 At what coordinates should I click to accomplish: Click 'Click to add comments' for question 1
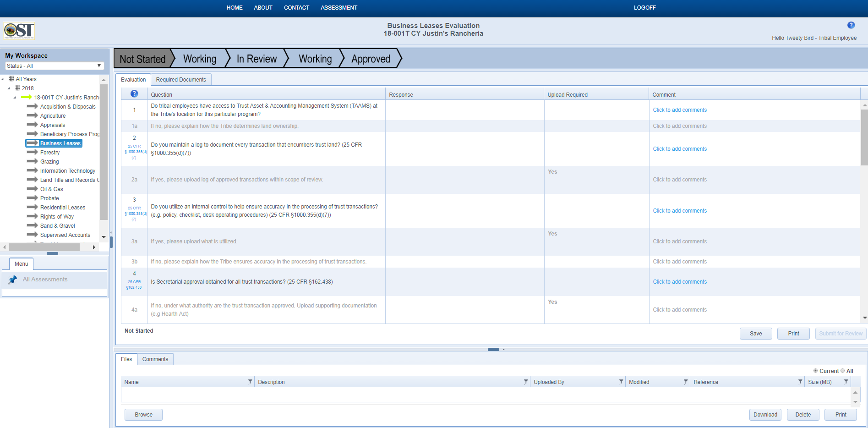point(679,110)
